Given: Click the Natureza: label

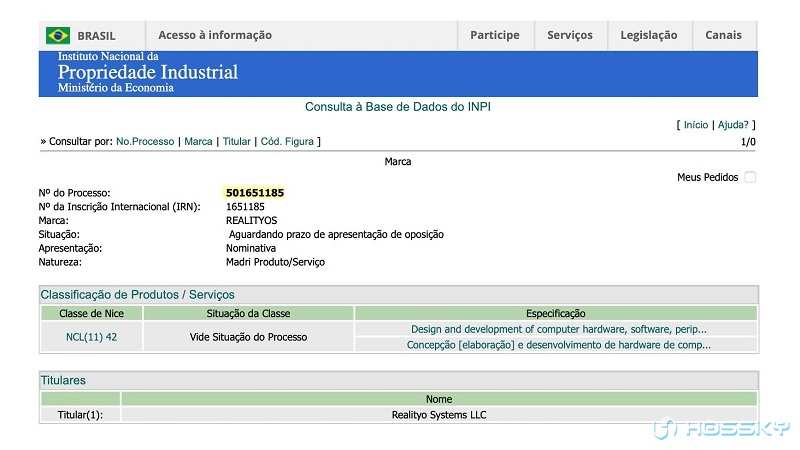Looking at the screenshot, I should tap(60, 262).
